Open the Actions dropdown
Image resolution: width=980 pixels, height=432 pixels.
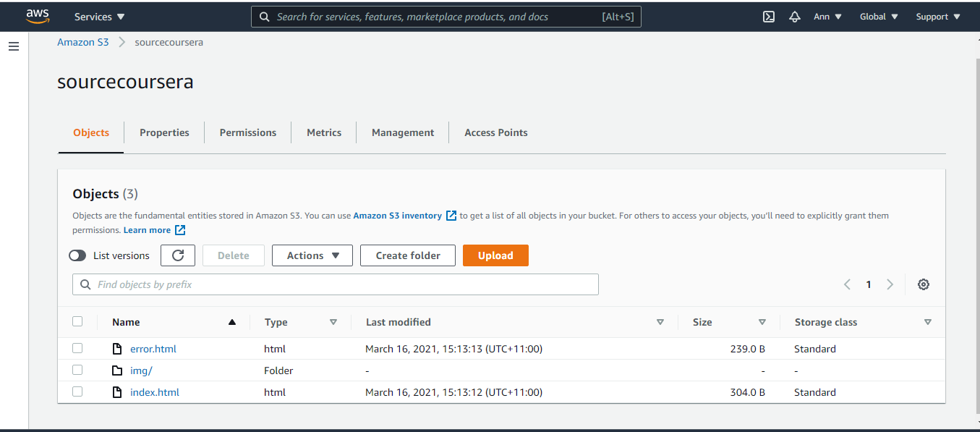312,255
